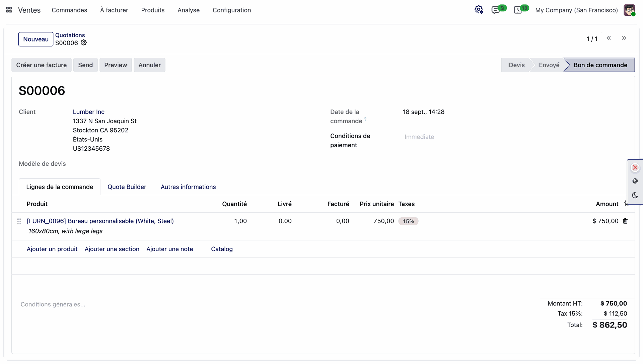Close the side floating panel
This screenshot has width=643, height=364.
point(635,167)
